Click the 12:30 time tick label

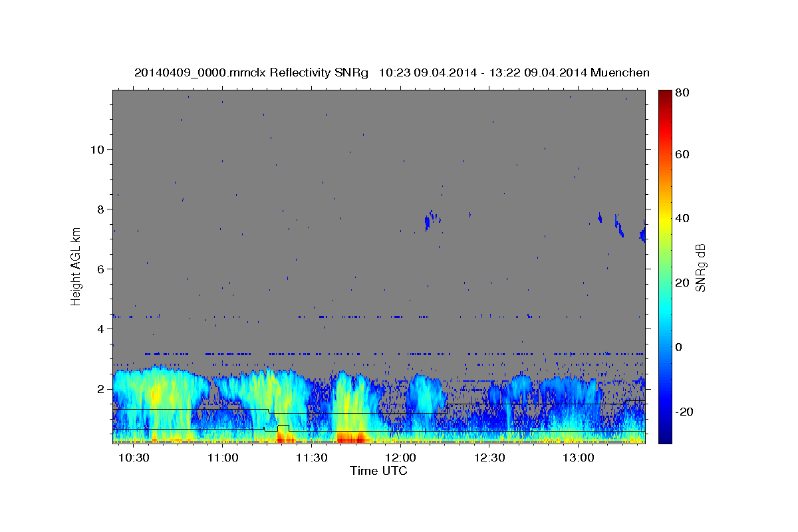[490, 458]
